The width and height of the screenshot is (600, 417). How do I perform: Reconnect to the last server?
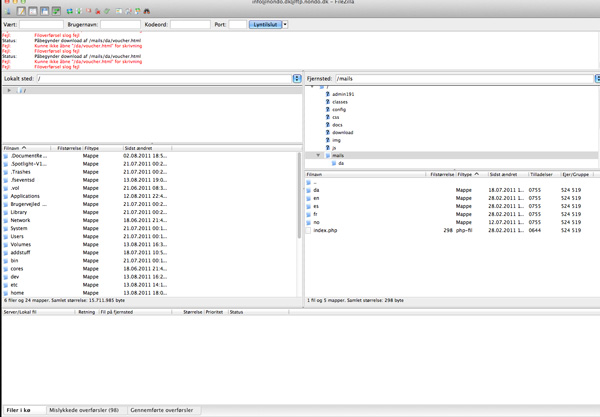[107, 11]
